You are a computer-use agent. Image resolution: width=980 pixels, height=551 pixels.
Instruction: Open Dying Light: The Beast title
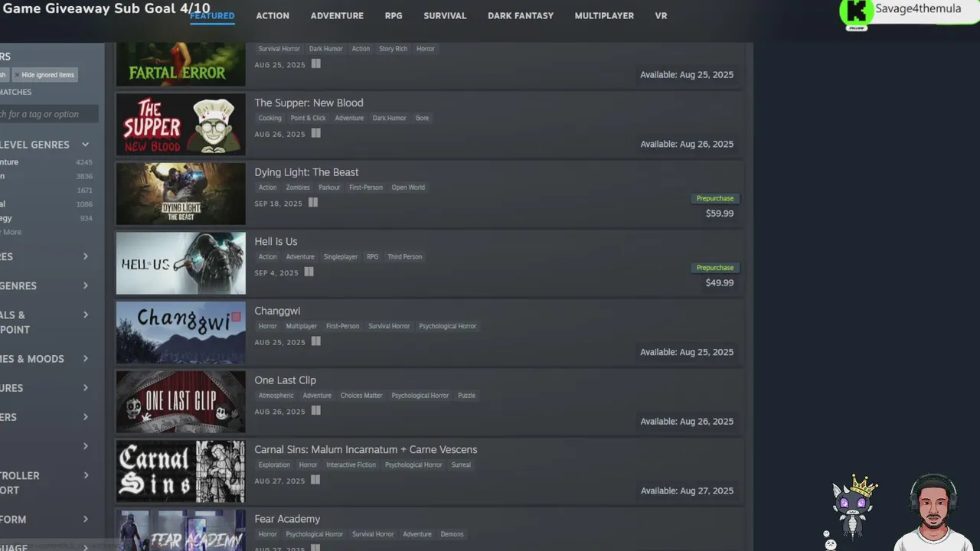coord(306,172)
